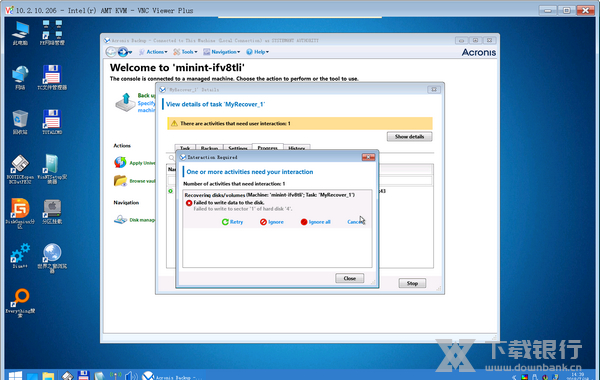The height and width of the screenshot is (380, 600).
Task: Open the This PC desktop icon
Action: point(20,33)
